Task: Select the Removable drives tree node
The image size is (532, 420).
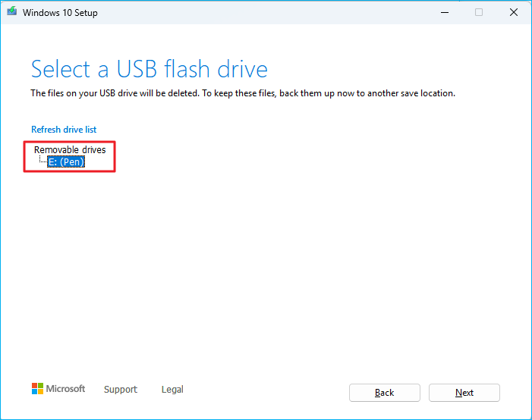Action: coord(70,150)
